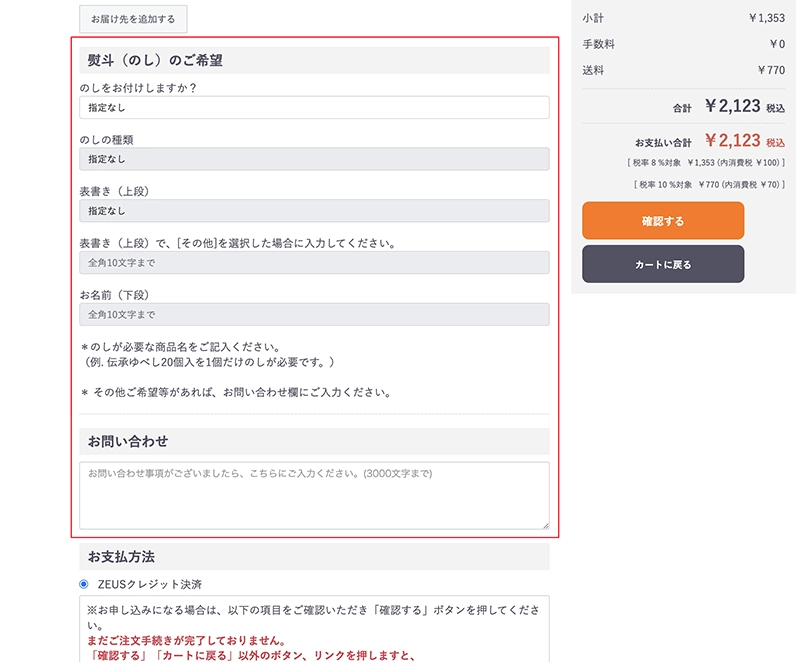Screen dimensions: 800x662
Task: Click the 小計 amount ￥1,353
Action: tap(766, 18)
